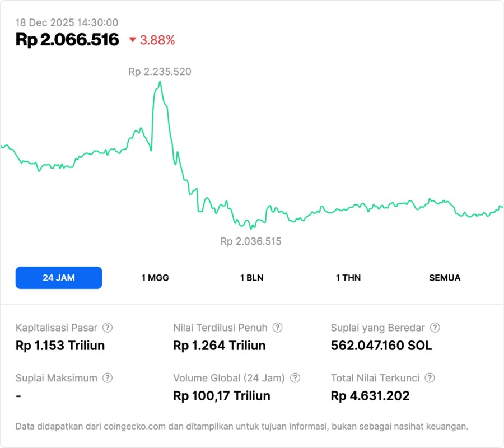Click the chart low label Rp 2.036.515
The width and height of the screenshot is (504, 448).
[x=251, y=242]
